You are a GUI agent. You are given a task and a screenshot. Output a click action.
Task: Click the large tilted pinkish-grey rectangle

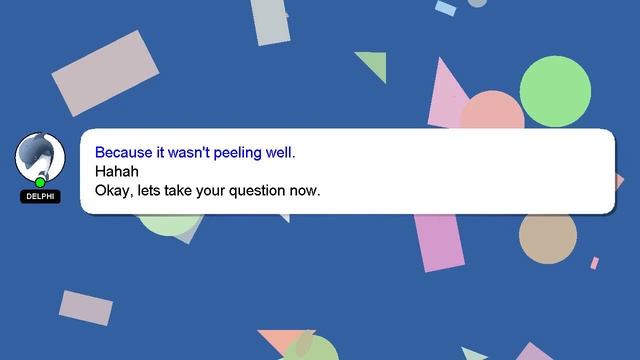[x=105, y=73]
